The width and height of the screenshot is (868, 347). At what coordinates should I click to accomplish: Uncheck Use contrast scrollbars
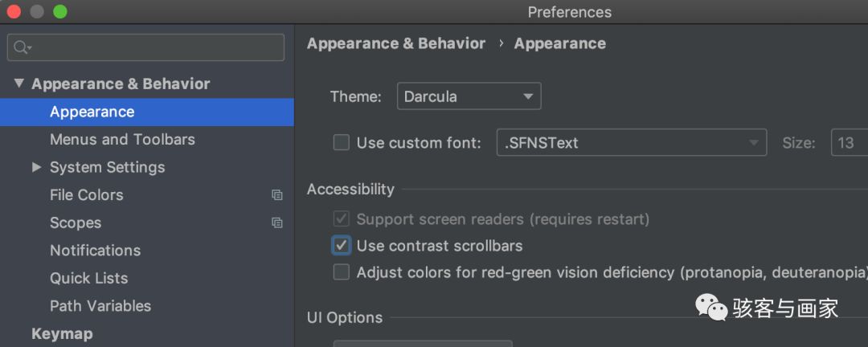342,245
